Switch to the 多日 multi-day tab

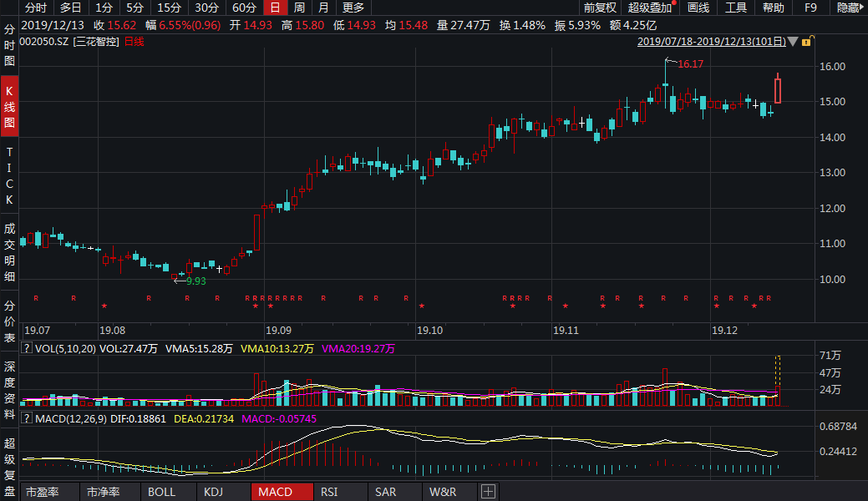70,8
